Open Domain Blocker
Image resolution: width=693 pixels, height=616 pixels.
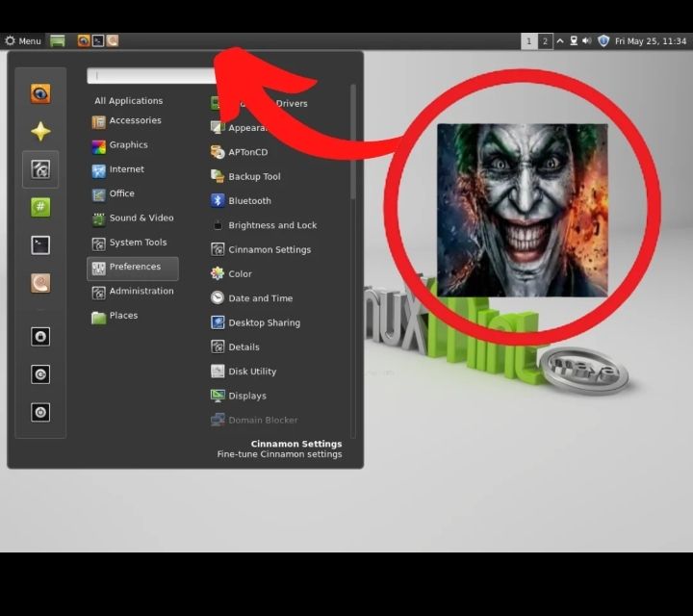point(254,421)
